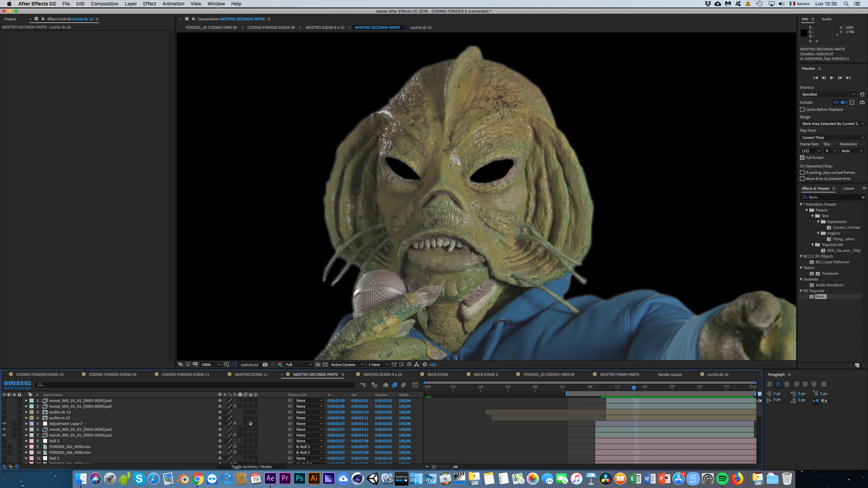Switch to MOSTRO SCENA 11 timeline tab

[x=251, y=374]
